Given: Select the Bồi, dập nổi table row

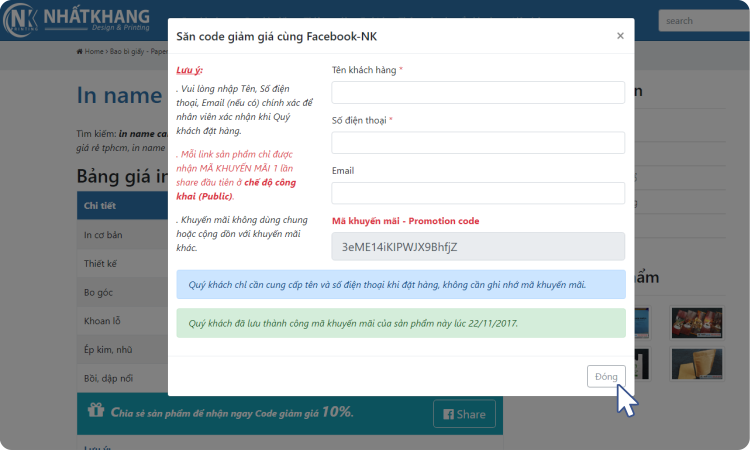Looking at the screenshot, I should click(x=122, y=378).
